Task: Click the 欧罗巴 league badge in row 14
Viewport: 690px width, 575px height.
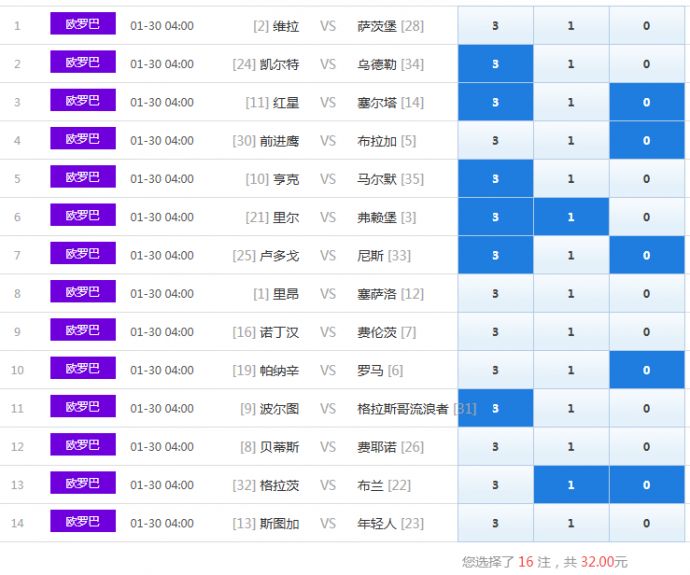Action: 83,522
